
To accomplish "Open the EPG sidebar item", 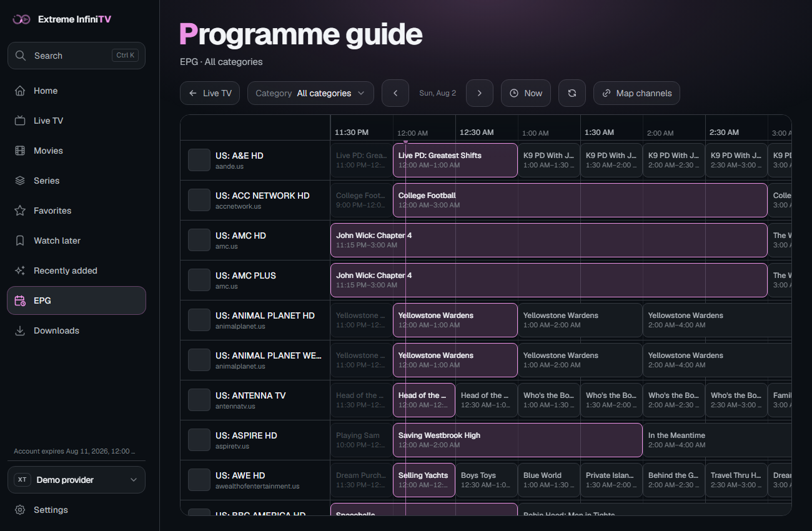I will pos(76,300).
